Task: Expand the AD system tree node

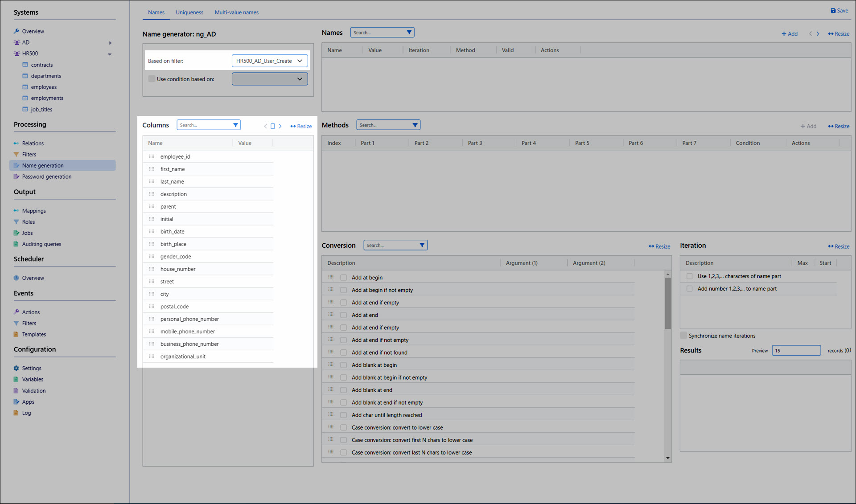Action: point(110,43)
